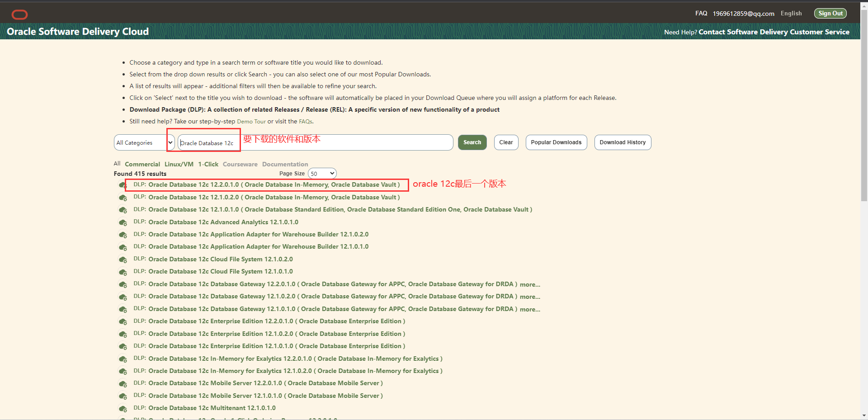The width and height of the screenshot is (868, 420).
Task: Click cloud icon for Cloud File System 12.1.0.1.0
Action: pyautogui.click(x=123, y=272)
